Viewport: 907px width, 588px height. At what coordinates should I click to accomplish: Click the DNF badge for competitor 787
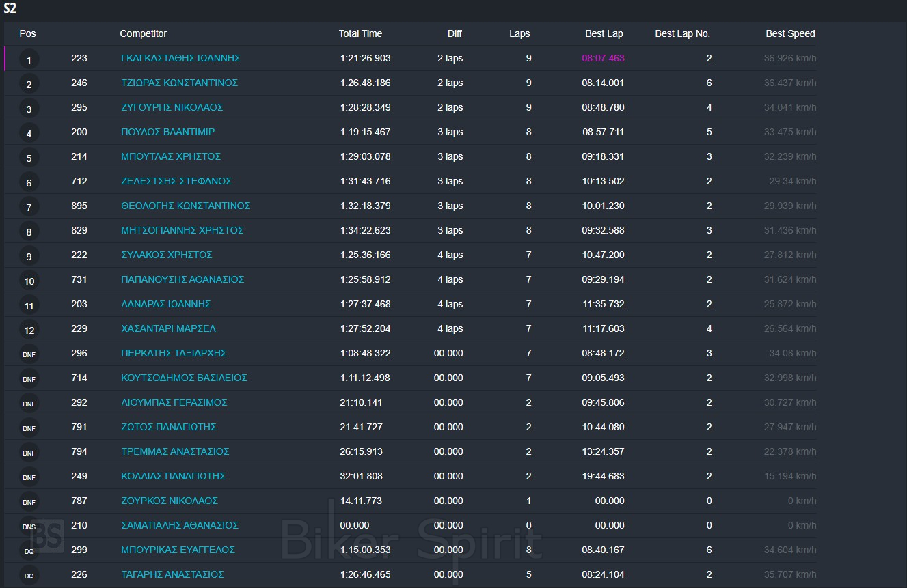point(29,502)
